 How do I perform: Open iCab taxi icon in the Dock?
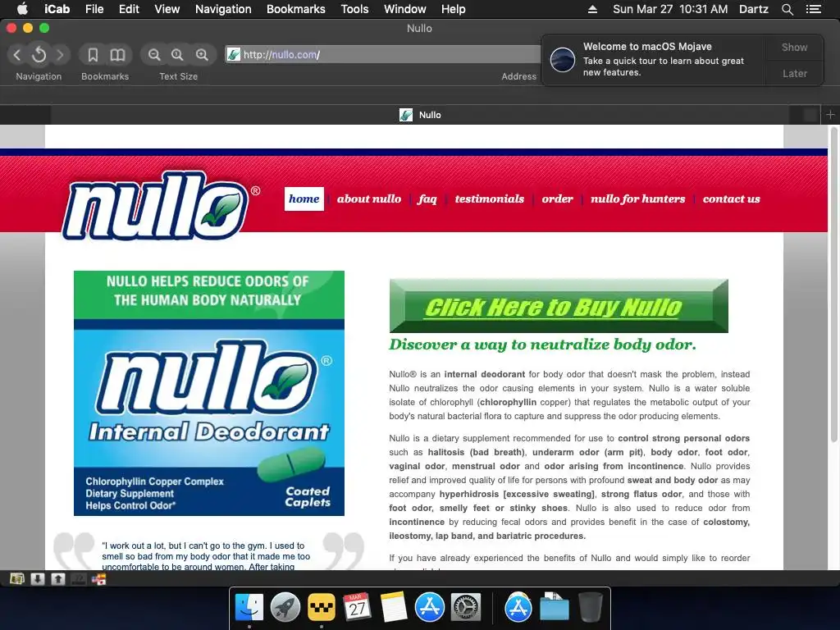pos(322,608)
